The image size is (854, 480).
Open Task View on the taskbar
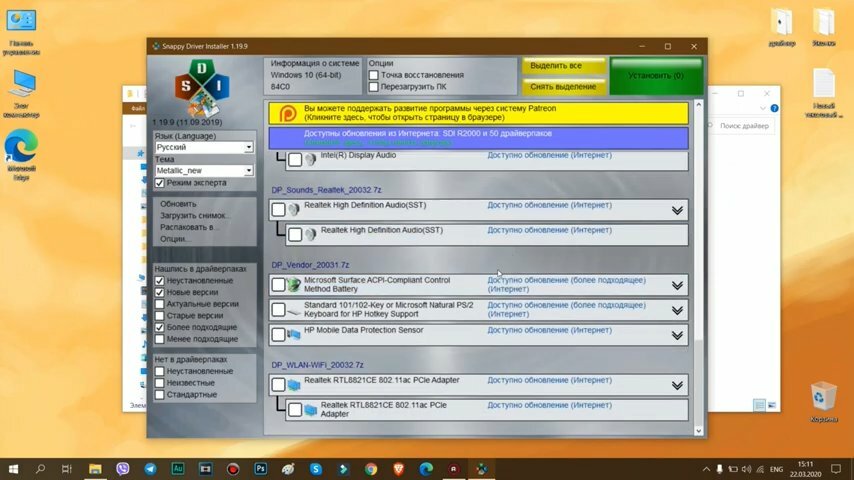(x=66, y=469)
